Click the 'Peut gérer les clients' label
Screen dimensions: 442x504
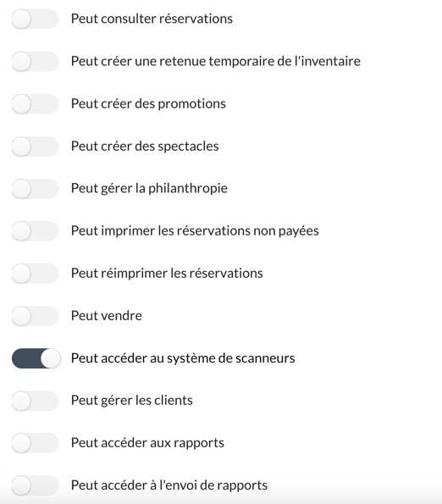click(x=132, y=401)
